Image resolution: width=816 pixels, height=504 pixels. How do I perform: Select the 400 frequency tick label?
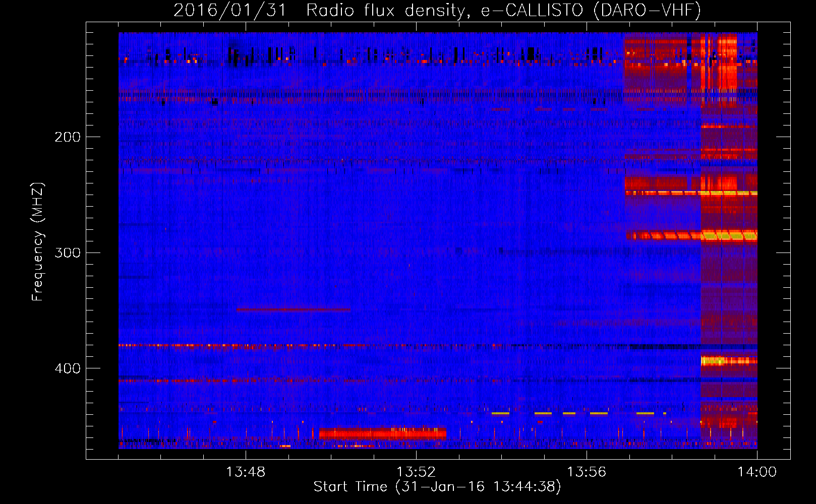[68, 368]
